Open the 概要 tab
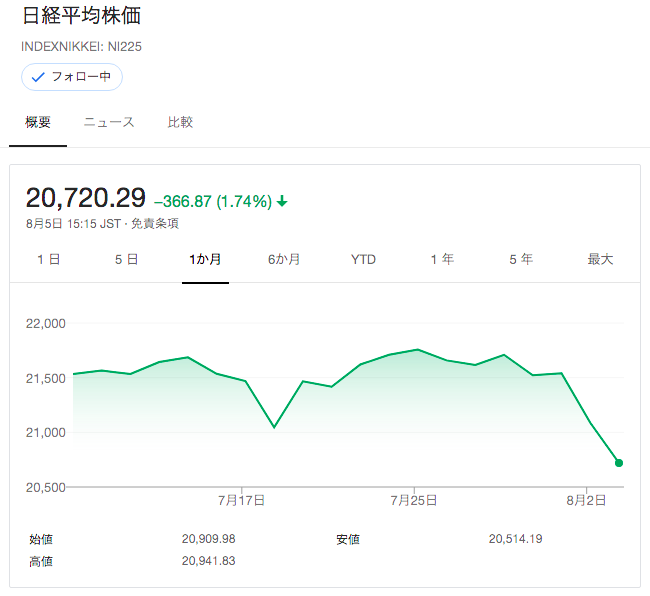 click(x=38, y=122)
